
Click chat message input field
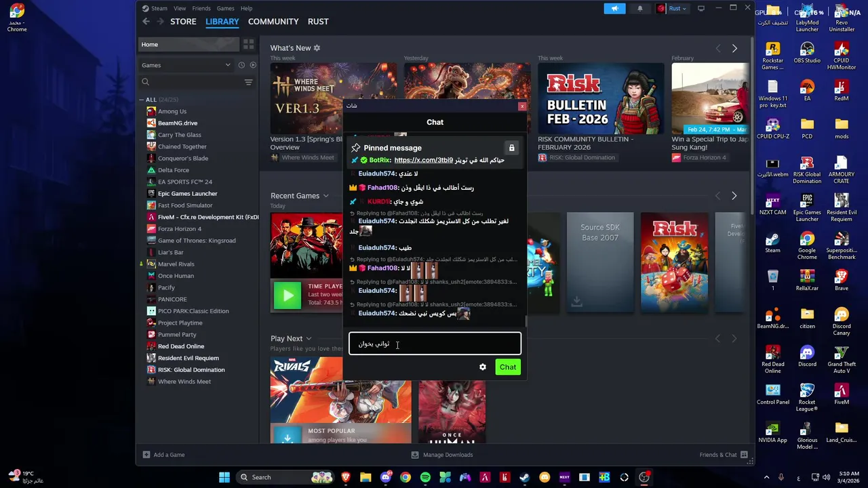[x=435, y=344]
